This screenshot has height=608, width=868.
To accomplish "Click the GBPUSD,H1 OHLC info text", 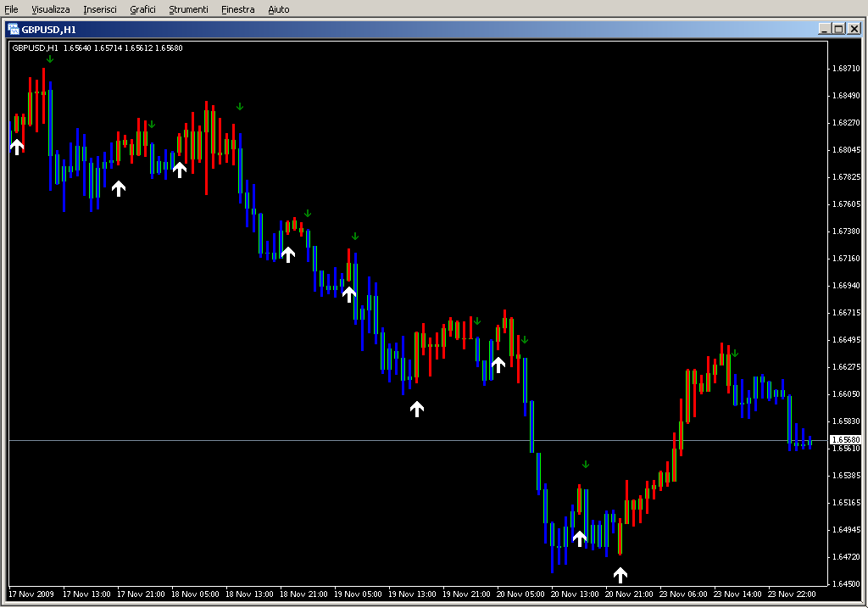I will pyautogui.click(x=97, y=48).
